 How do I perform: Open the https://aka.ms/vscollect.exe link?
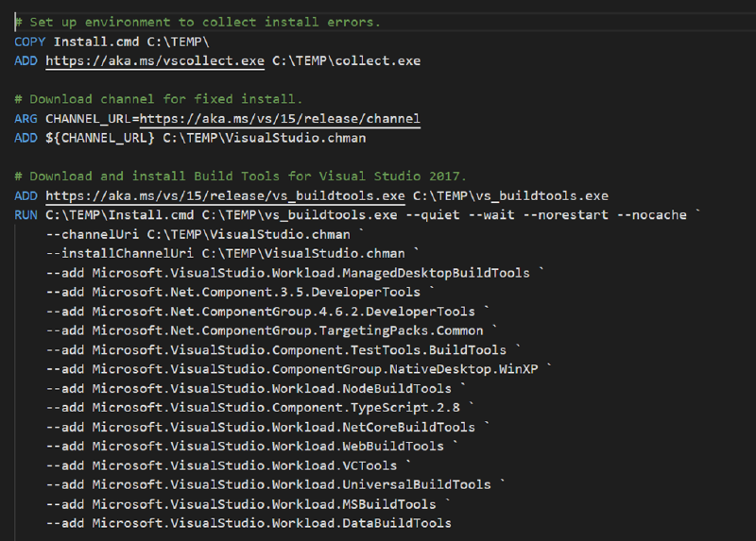[155, 61]
